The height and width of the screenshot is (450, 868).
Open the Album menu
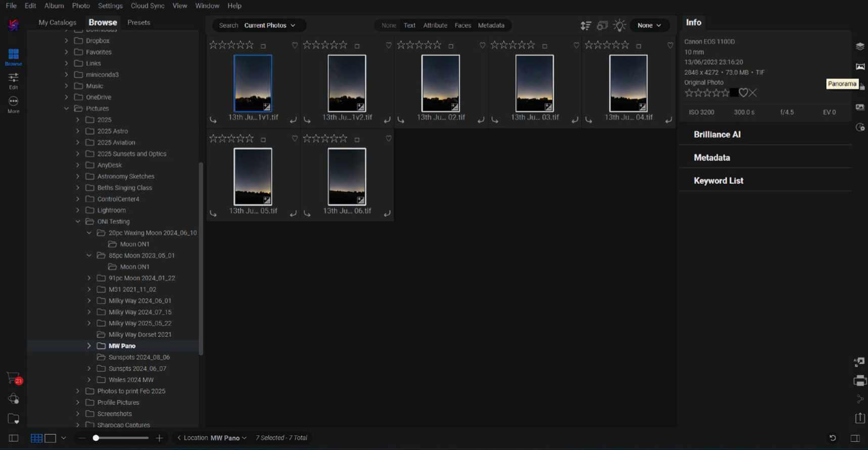coord(54,6)
